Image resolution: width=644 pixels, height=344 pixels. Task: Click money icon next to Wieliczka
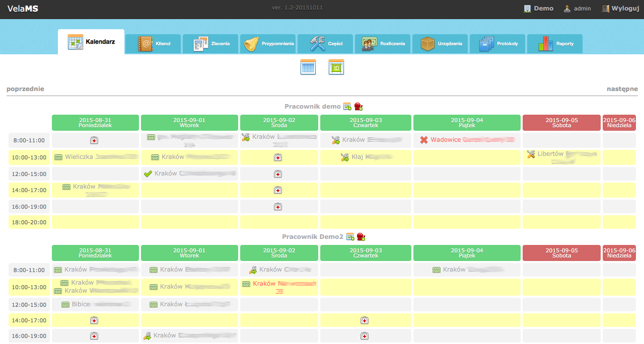[58, 157]
